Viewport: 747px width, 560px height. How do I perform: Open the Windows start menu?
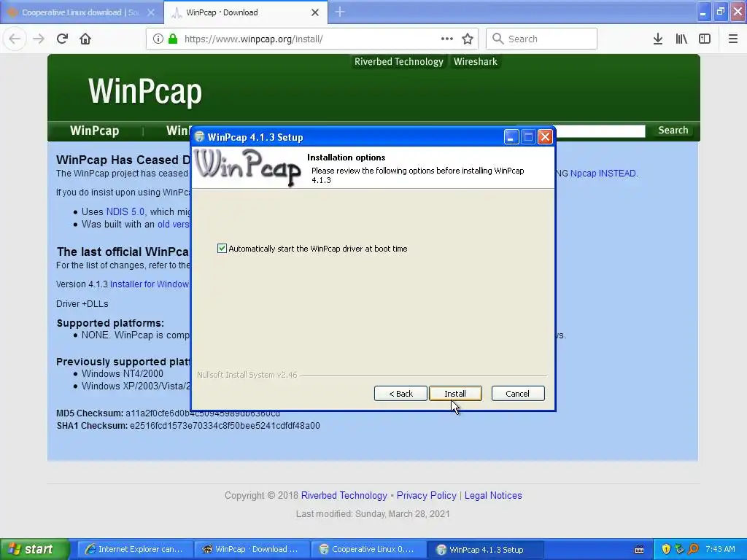[x=35, y=549]
